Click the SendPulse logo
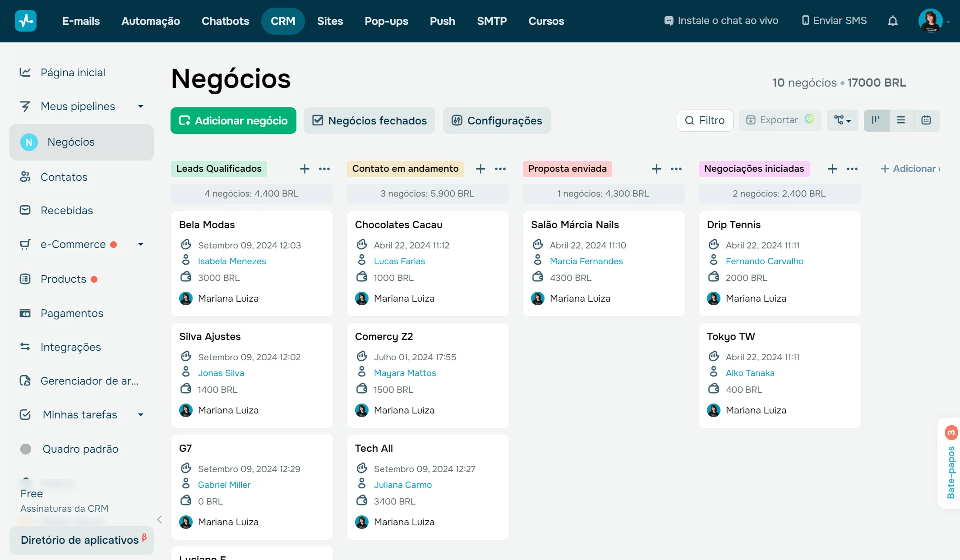The image size is (960, 560). 26,20
